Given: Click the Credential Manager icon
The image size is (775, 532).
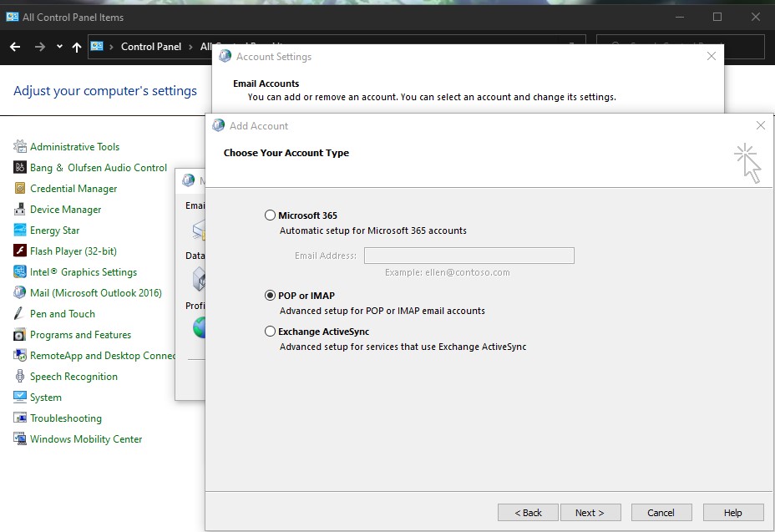Looking at the screenshot, I should click(20, 189).
